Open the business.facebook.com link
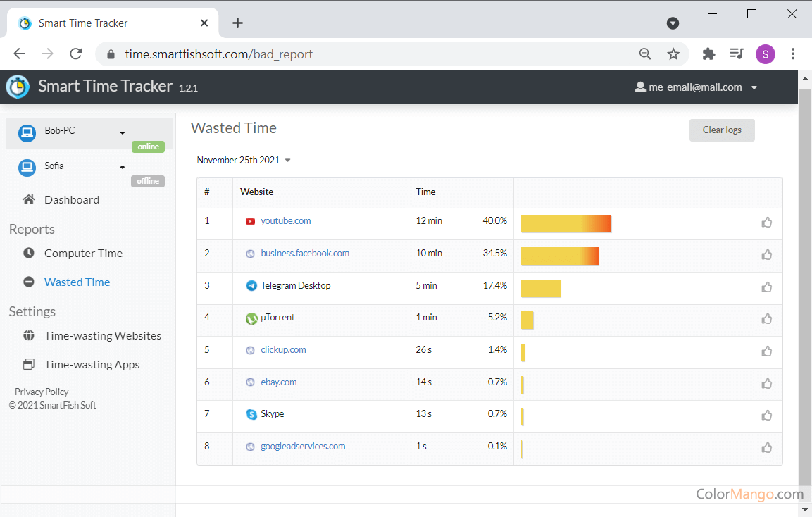This screenshot has width=812, height=517. (304, 253)
